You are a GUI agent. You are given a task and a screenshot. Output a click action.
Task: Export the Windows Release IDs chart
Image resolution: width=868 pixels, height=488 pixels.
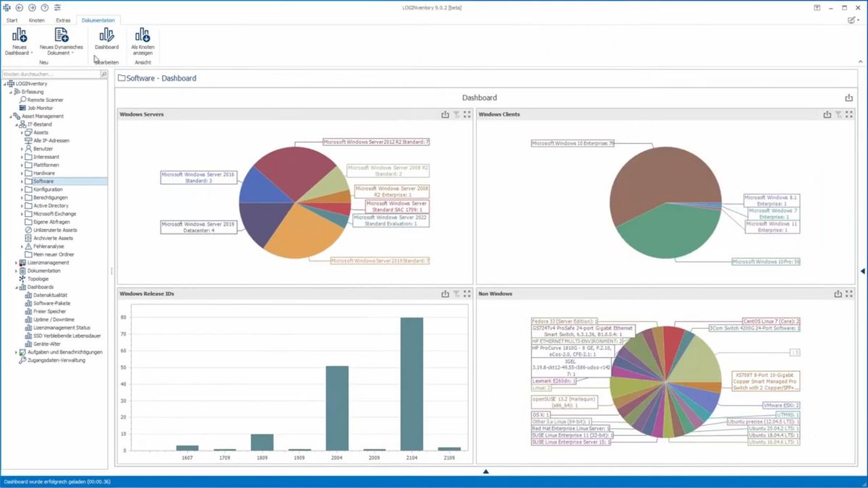pyautogui.click(x=446, y=294)
